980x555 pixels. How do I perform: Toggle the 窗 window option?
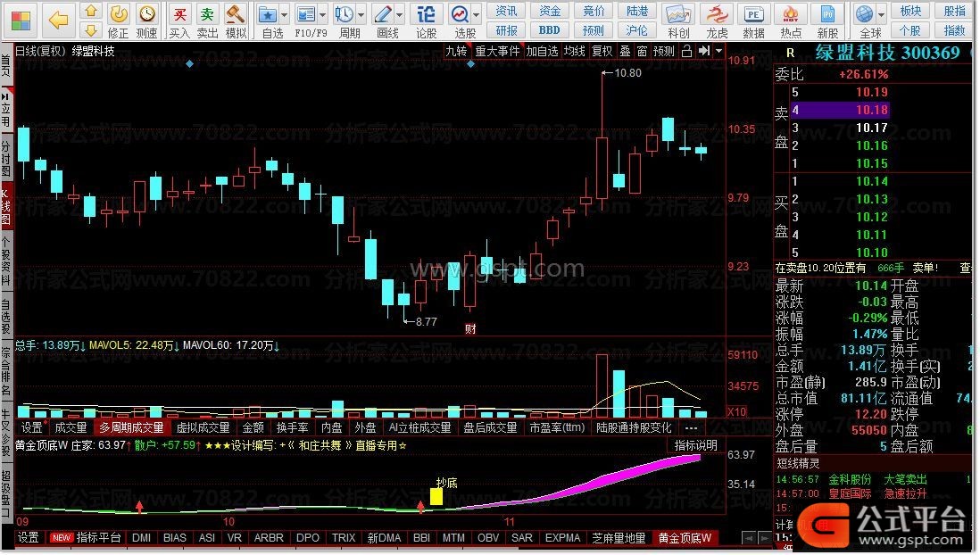click(x=642, y=51)
